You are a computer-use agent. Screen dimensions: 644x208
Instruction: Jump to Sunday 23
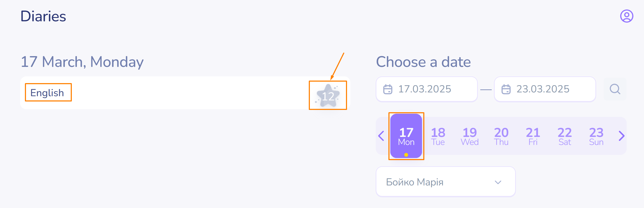(596, 136)
